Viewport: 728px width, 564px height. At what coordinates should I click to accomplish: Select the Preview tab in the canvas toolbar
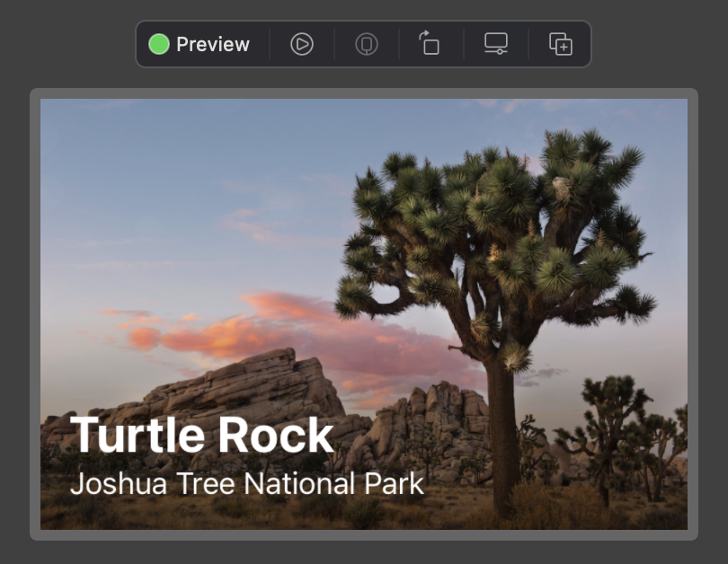click(200, 43)
